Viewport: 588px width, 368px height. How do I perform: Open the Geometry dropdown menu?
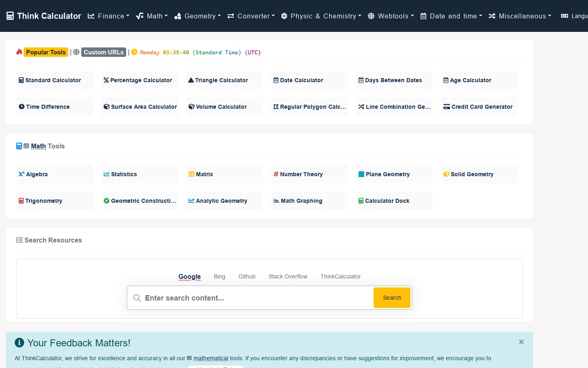197,16
